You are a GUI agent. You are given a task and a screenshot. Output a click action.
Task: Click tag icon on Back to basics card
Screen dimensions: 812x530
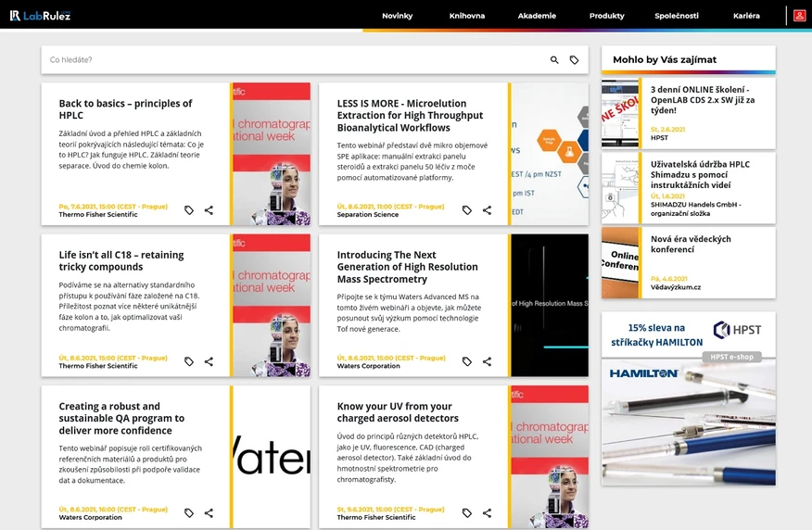[189, 210]
